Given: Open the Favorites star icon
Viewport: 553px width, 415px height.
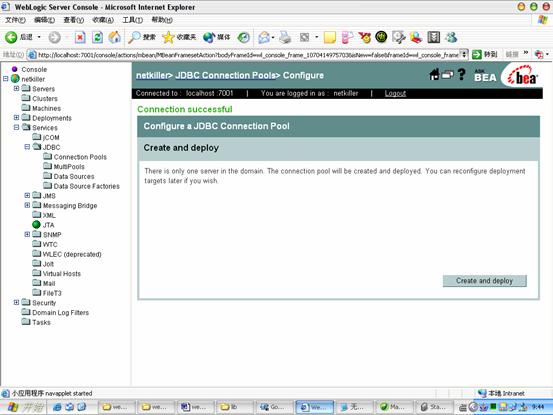Looking at the screenshot, I should click(x=168, y=37).
